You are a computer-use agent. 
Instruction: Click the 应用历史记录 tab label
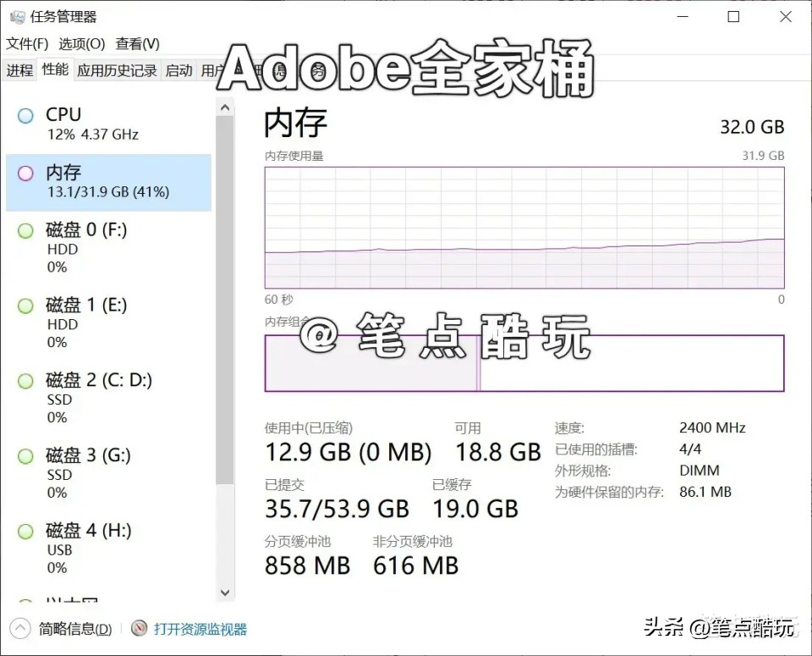point(117,70)
